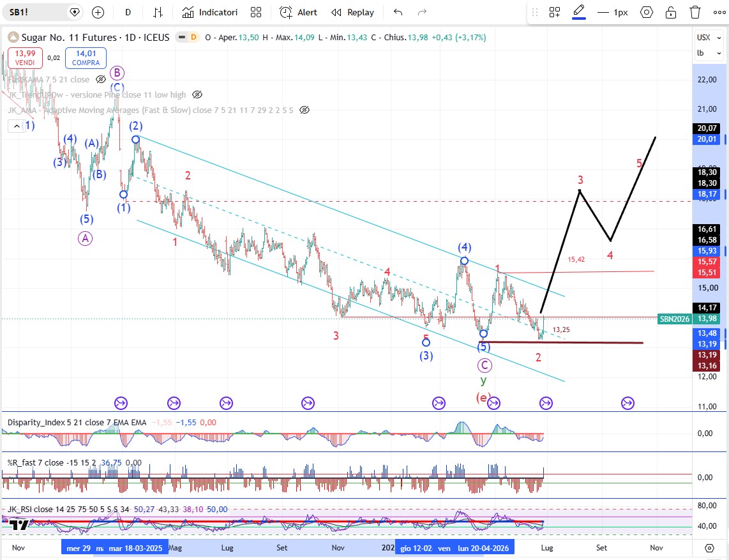Create an Alert
Image resolution: width=729 pixels, height=560 pixels.
click(299, 13)
